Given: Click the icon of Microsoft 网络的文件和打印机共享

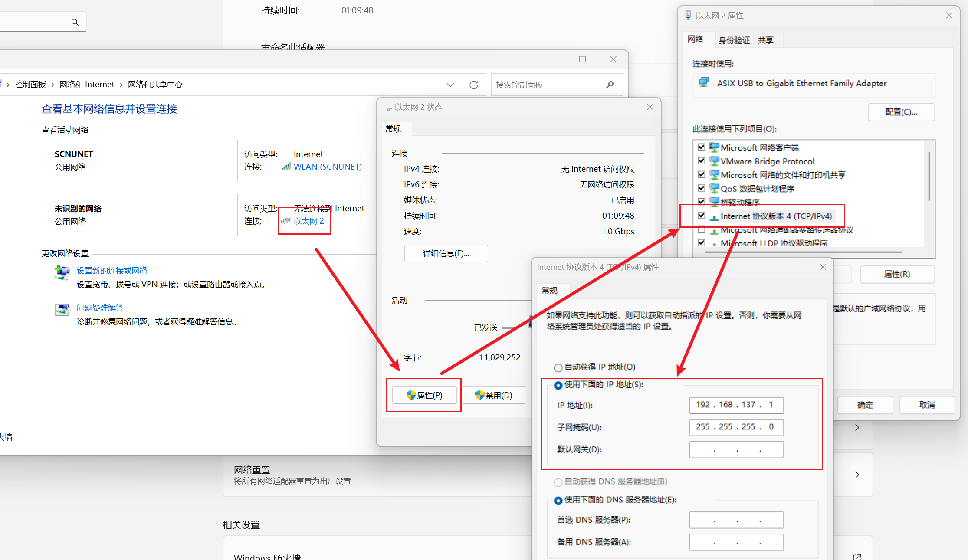Looking at the screenshot, I should pos(714,174).
